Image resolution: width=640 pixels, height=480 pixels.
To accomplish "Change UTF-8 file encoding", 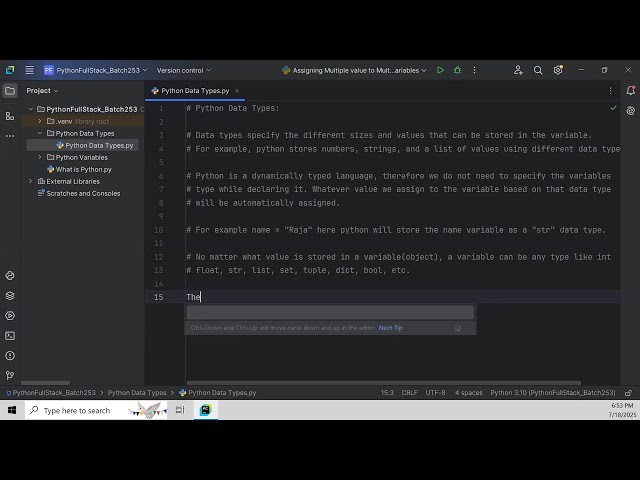I will pos(435,393).
